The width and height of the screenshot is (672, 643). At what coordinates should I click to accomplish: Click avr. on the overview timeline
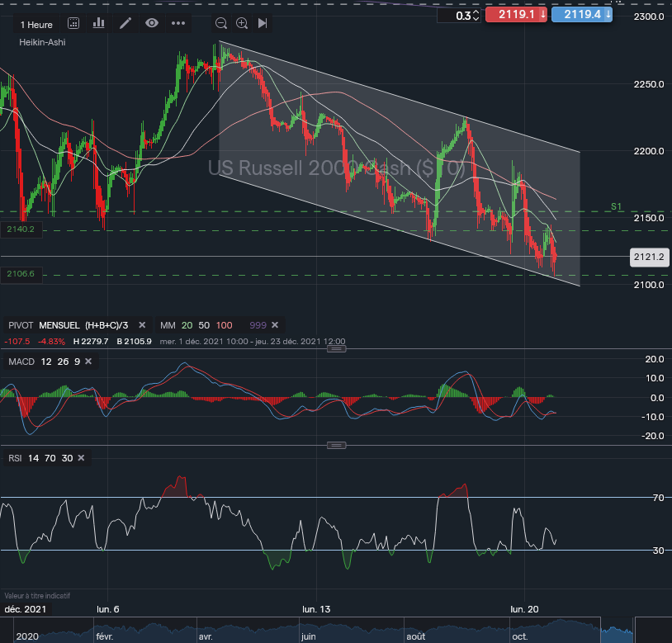click(x=206, y=636)
